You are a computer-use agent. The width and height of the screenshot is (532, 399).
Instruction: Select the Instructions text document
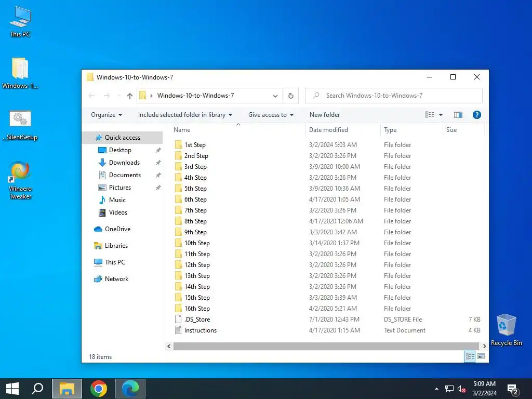200,330
